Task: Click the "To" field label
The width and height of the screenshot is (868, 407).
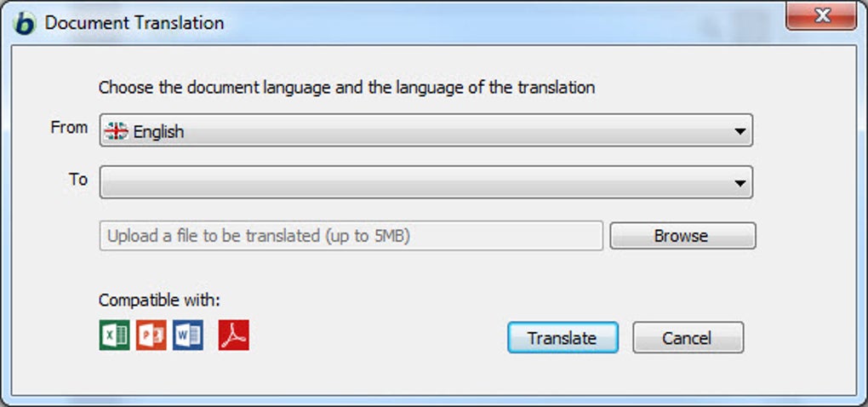Action: coord(78,179)
